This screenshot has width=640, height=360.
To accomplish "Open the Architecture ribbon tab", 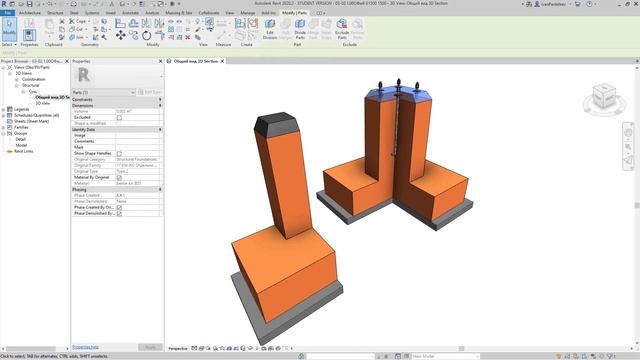I will [x=30, y=13].
